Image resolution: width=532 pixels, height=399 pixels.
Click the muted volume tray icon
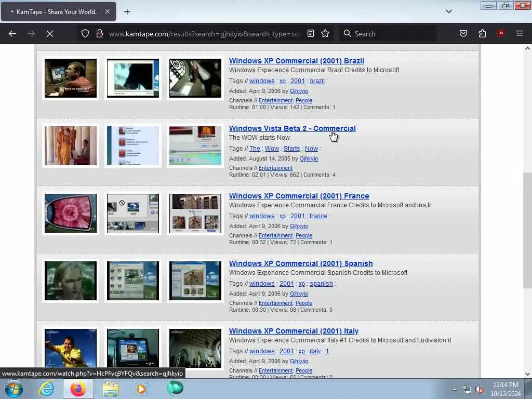click(480, 390)
